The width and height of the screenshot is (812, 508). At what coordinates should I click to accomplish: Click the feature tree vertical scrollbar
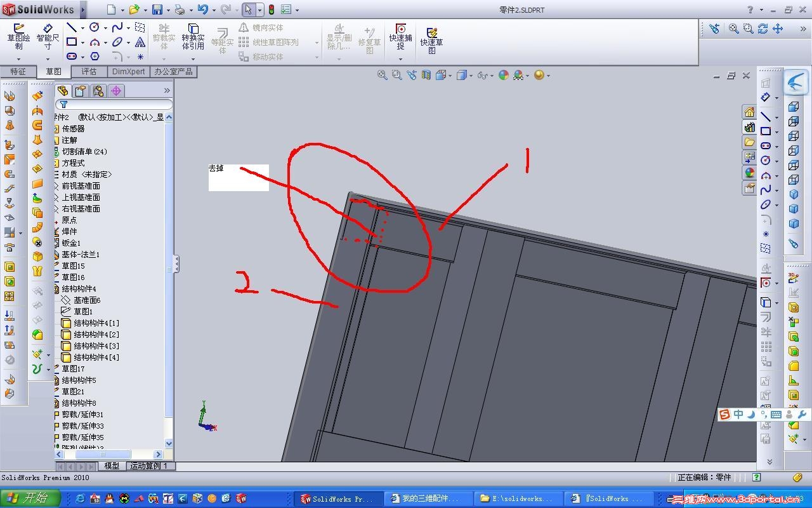click(x=169, y=280)
